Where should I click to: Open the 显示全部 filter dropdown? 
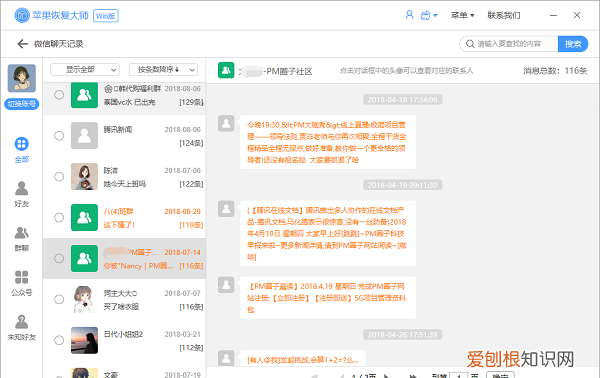point(85,70)
